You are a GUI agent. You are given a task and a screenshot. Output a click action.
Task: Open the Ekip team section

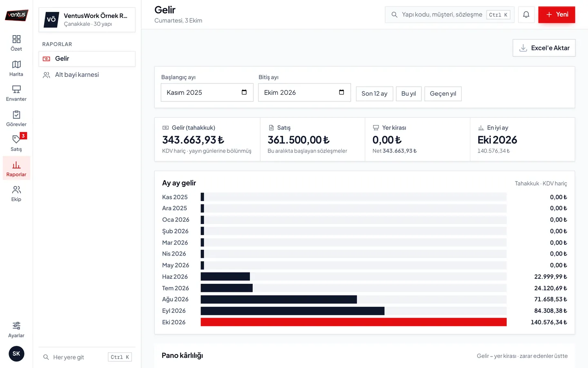click(x=16, y=193)
